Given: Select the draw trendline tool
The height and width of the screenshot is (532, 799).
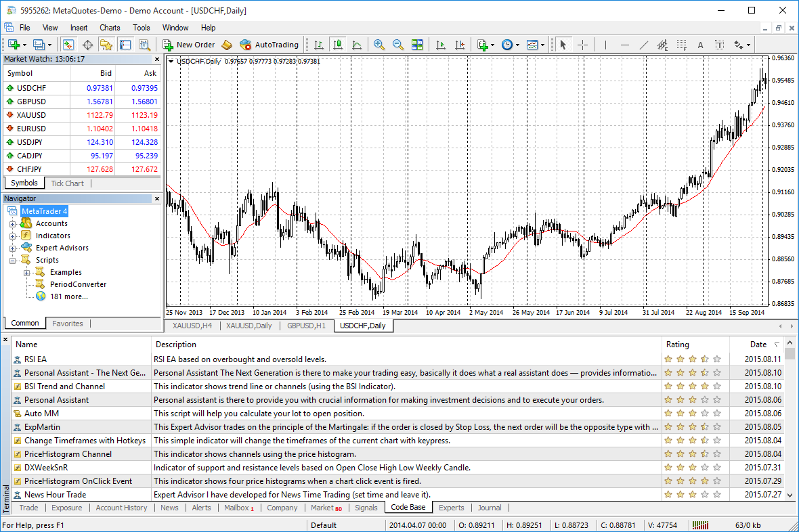Looking at the screenshot, I should click(643, 45).
